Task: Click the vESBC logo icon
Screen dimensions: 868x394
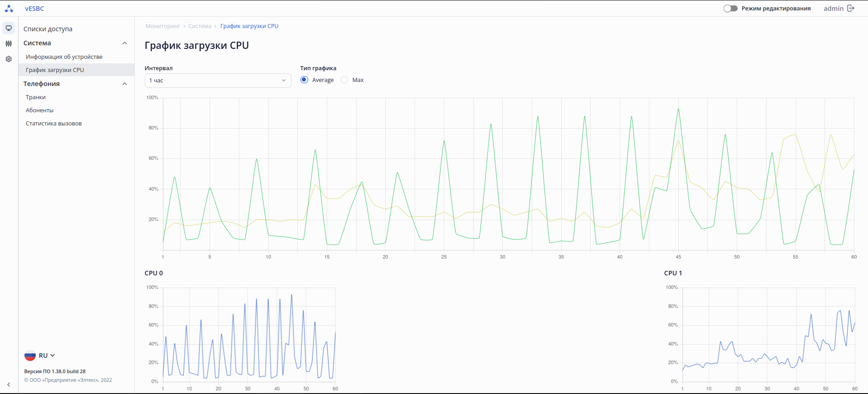Action: pos(9,9)
